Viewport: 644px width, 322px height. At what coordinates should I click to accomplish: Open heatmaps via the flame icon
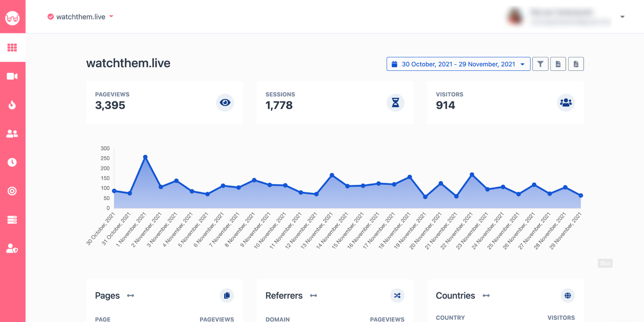[x=12, y=105]
